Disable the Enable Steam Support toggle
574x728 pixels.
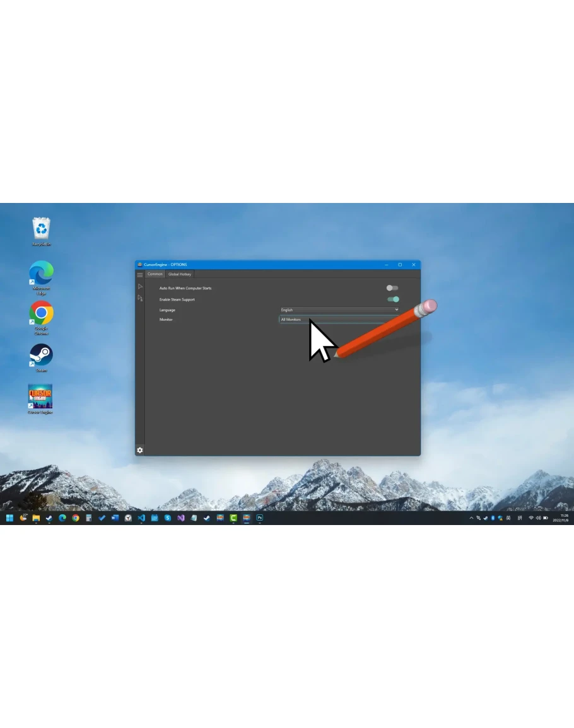pos(393,299)
